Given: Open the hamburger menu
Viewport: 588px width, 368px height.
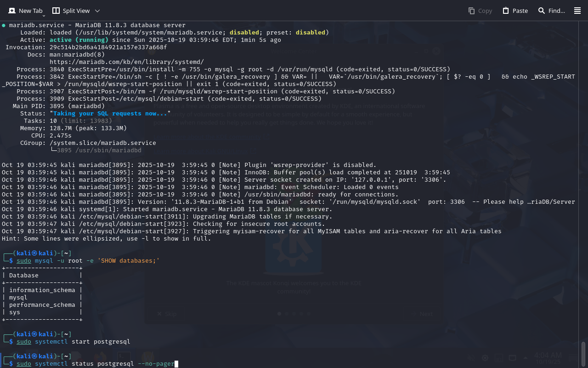Looking at the screenshot, I should pos(577,11).
